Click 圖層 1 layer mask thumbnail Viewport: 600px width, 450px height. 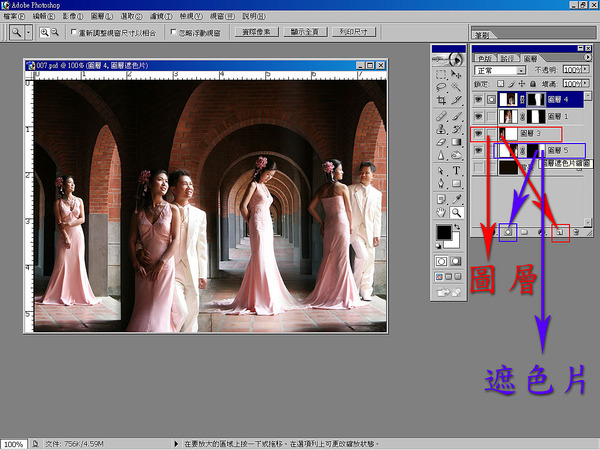pos(536,116)
